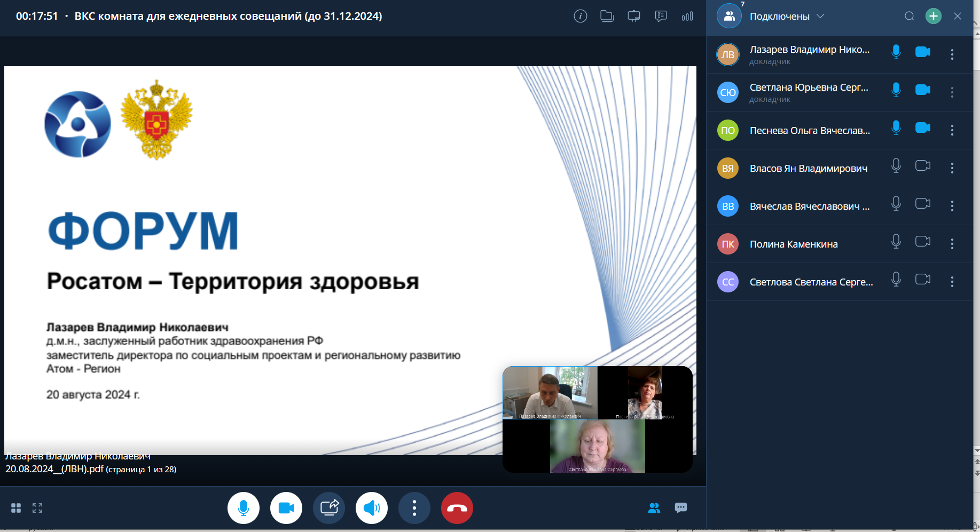The width and height of the screenshot is (980, 532).
Task: Add participant with green plus button
Action: pos(933,16)
